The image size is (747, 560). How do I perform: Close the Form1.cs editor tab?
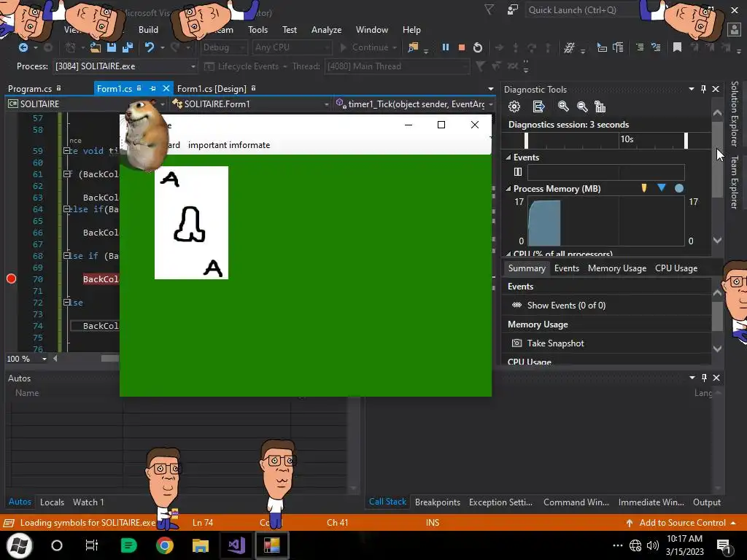pos(166,88)
